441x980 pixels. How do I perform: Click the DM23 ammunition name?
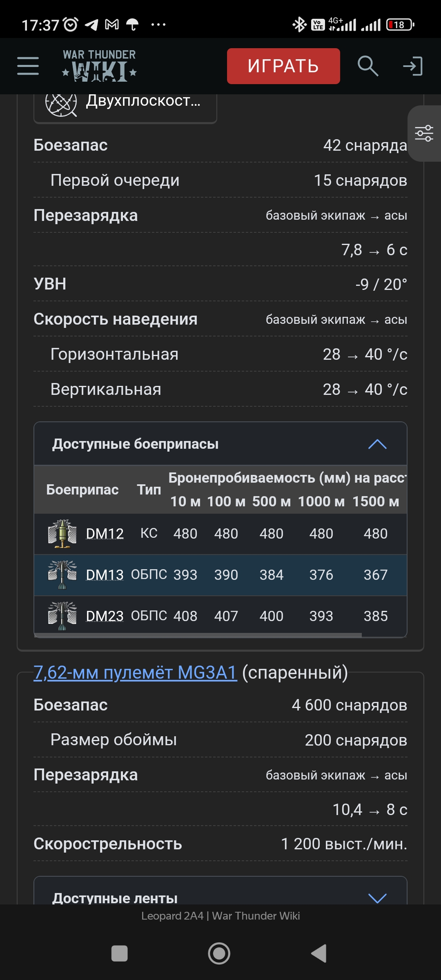pyautogui.click(x=105, y=616)
